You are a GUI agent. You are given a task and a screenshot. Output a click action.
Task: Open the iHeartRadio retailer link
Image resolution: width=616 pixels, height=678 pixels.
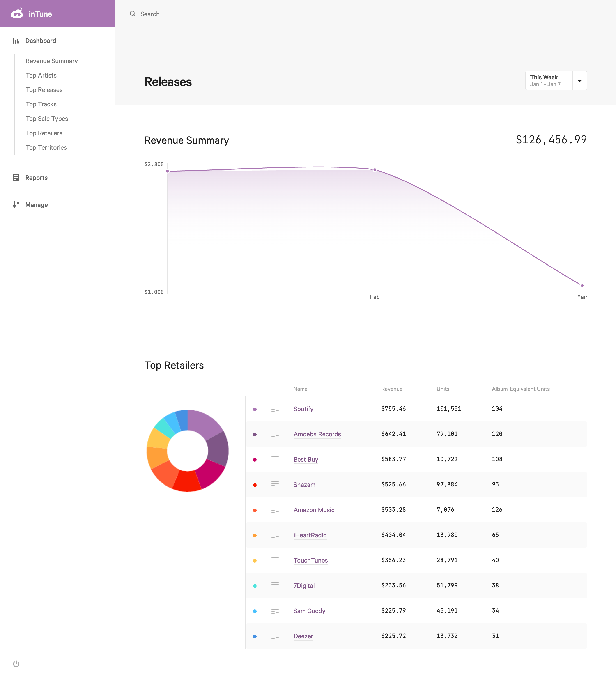tap(310, 535)
